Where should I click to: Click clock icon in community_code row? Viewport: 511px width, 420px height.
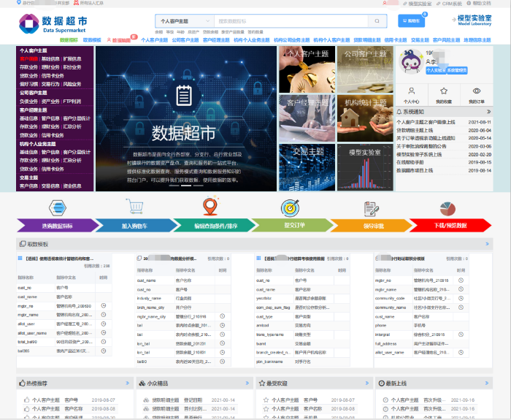[x=461, y=298]
